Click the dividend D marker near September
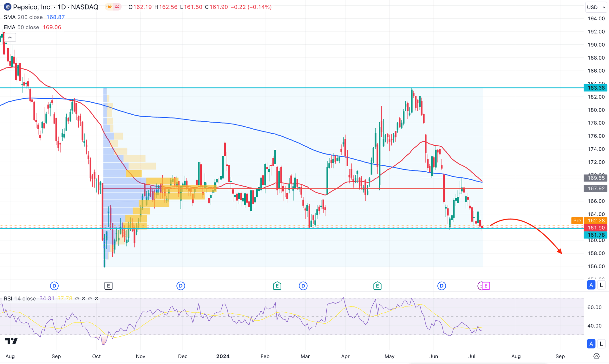609x364 pixels. pyautogui.click(x=54, y=286)
